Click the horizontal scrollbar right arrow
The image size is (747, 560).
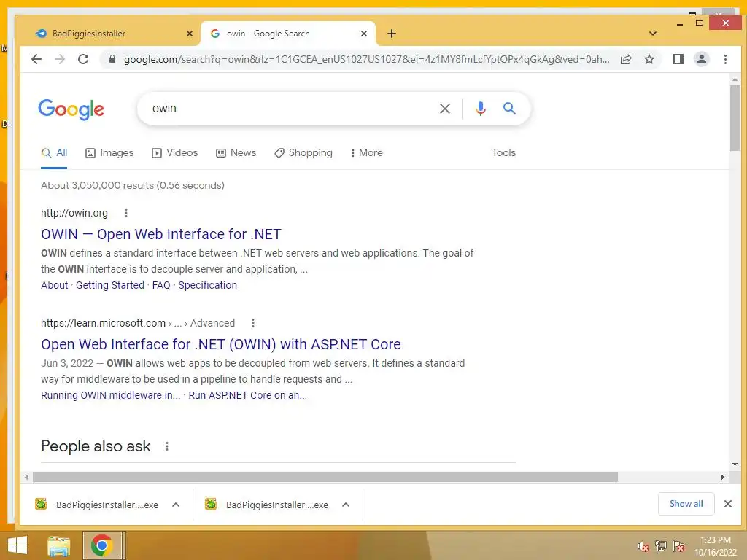pos(723,477)
